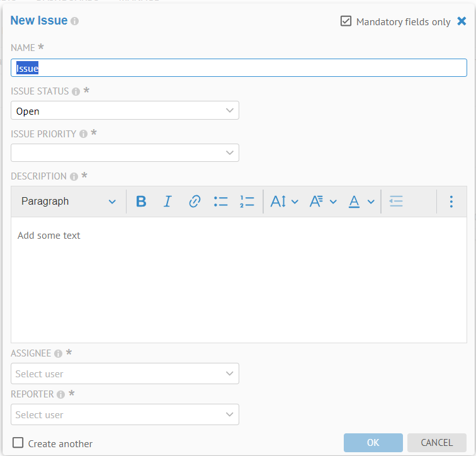Click into the Name text field
This screenshot has width=476, height=456.
tap(238, 68)
